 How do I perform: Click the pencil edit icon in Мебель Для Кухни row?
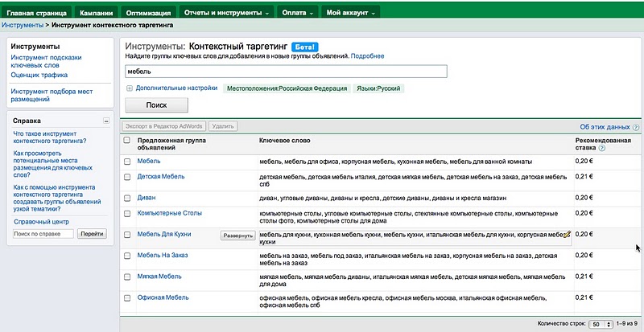(x=567, y=234)
